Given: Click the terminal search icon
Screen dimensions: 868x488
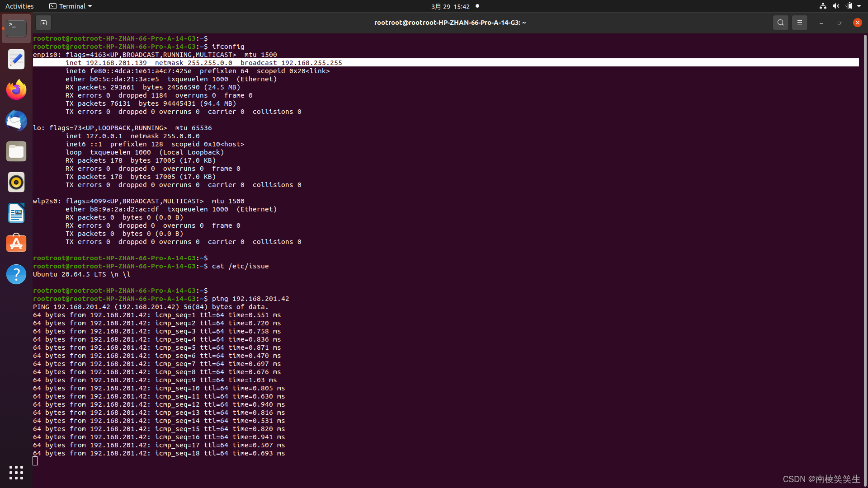Looking at the screenshot, I should (780, 23).
